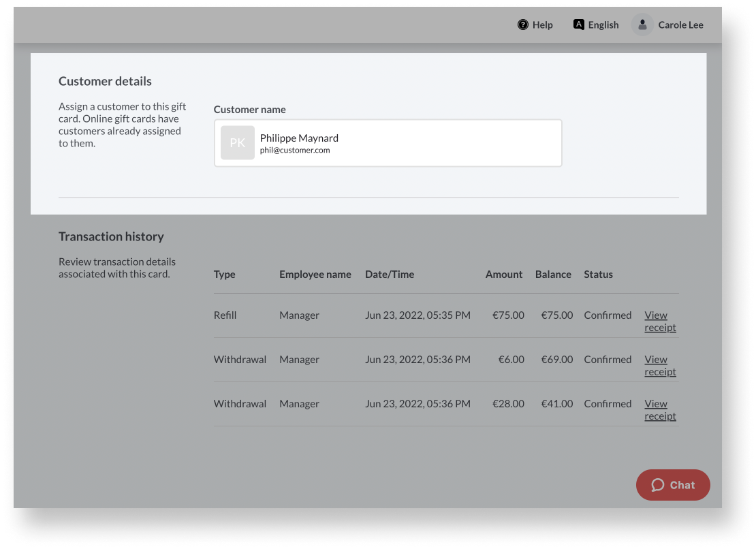756x549 pixels.
Task: Click the Employee name column header
Action: [315, 274]
